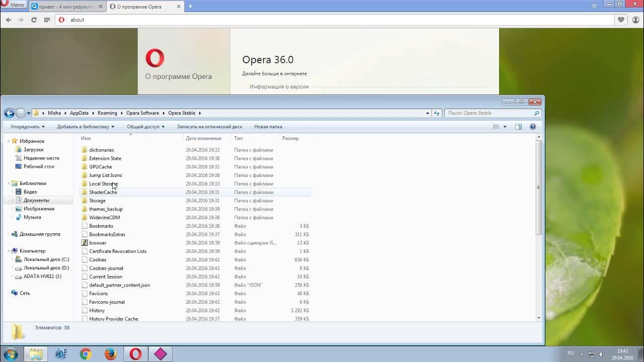Open the view options dropdown arrow
Screen dimensions: 644x362
[505, 127]
